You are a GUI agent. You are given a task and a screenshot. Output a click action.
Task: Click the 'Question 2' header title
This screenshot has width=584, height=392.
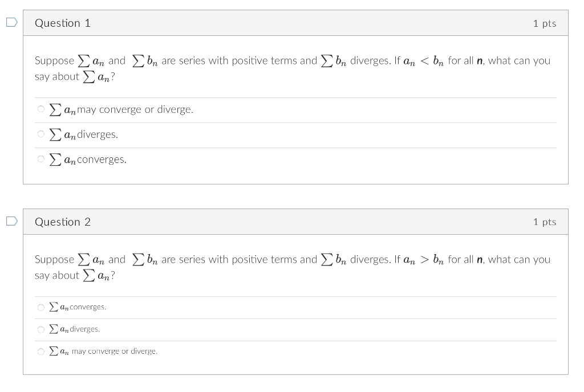(x=63, y=222)
